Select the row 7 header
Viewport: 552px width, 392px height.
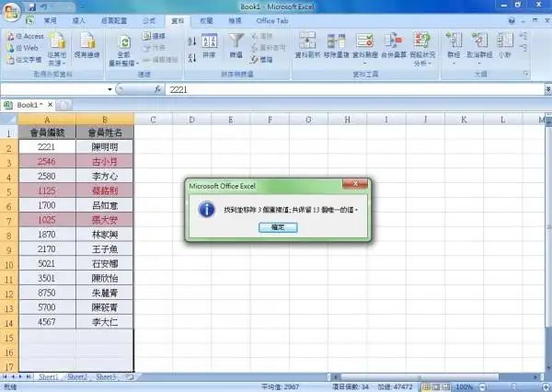(x=9, y=221)
